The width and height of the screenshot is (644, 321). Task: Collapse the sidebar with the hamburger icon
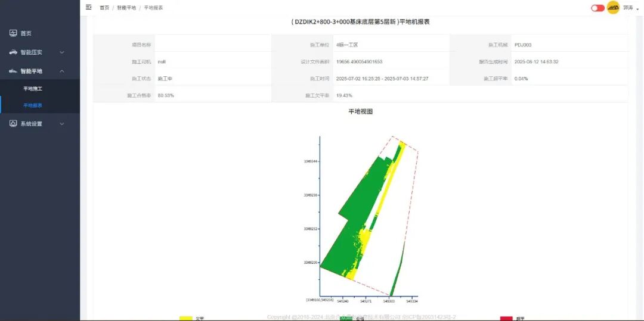click(x=88, y=7)
